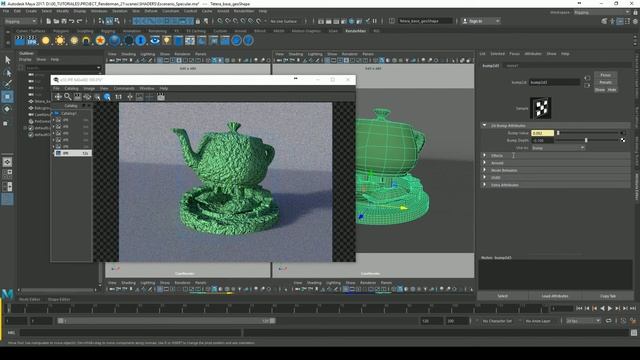Viewport: 640px width, 360px height.
Task: Expand Extra Attributes section
Action: point(484,185)
